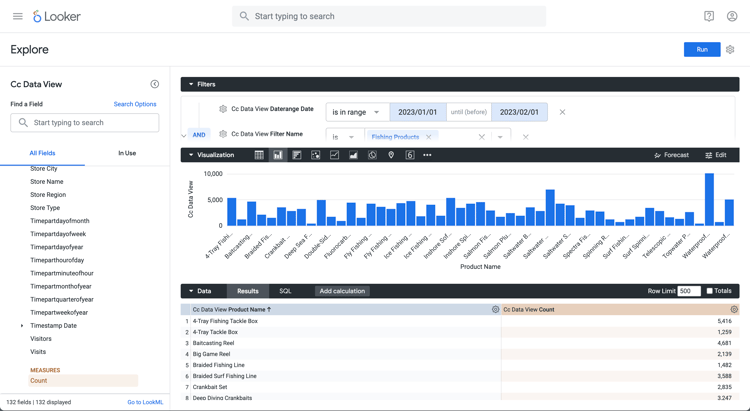The height and width of the screenshot is (411, 750).
Task: Open the SQL tab
Action: (x=285, y=291)
